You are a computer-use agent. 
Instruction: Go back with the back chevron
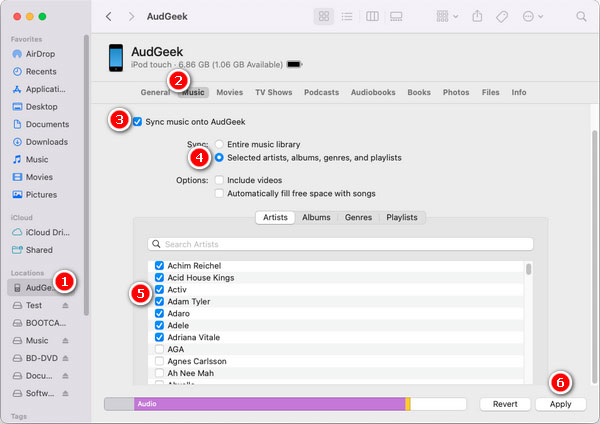tap(109, 16)
